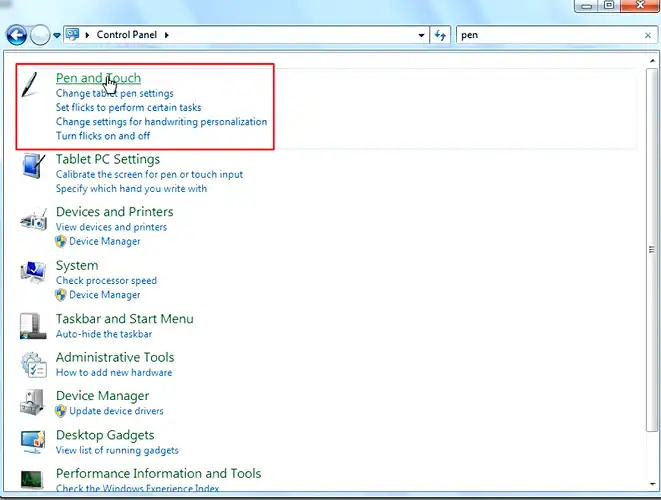The height and width of the screenshot is (500, 661).
Task: Open the System heading link
Action: 77,266
